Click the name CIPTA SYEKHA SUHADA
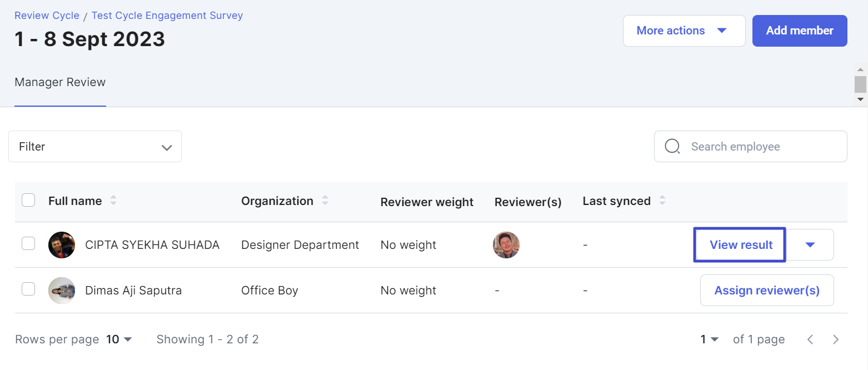Viewport: 868px width, 370px height. (152, 245)
